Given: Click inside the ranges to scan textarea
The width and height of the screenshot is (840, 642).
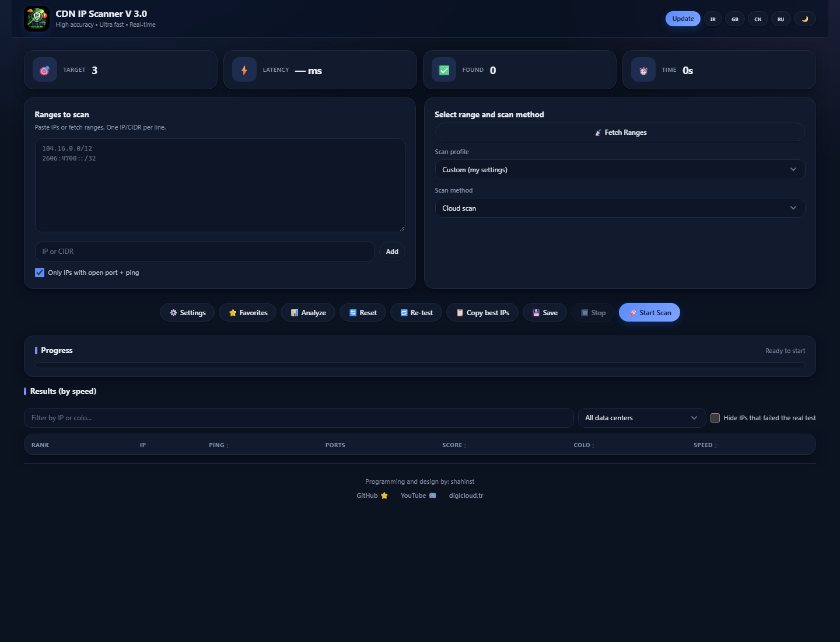Looking at the screenshot, I should [220, 185].
